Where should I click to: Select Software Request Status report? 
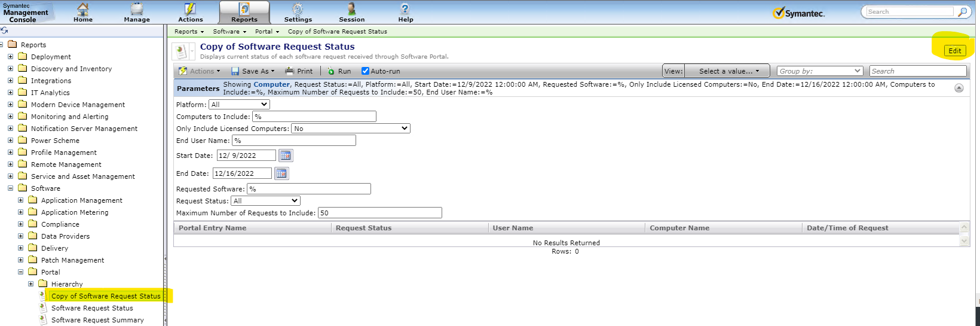click(92, 308)
